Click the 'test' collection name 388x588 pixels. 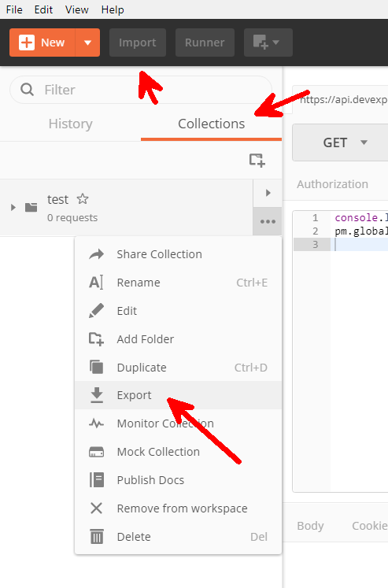click(57, 199)
